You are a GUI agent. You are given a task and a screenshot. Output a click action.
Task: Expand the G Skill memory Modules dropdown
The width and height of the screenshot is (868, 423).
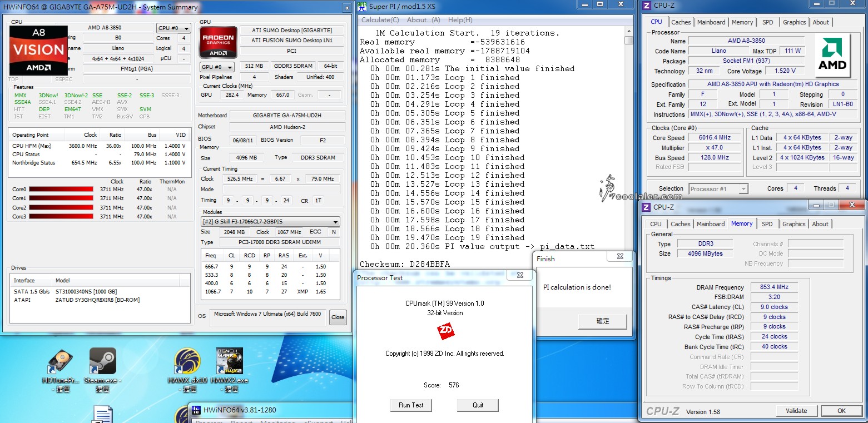(270, 221)
